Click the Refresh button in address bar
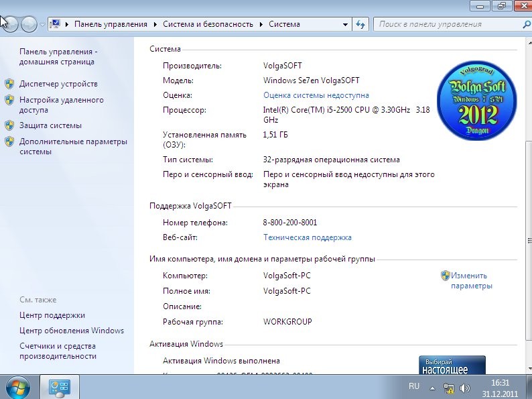 click(360, 24)
